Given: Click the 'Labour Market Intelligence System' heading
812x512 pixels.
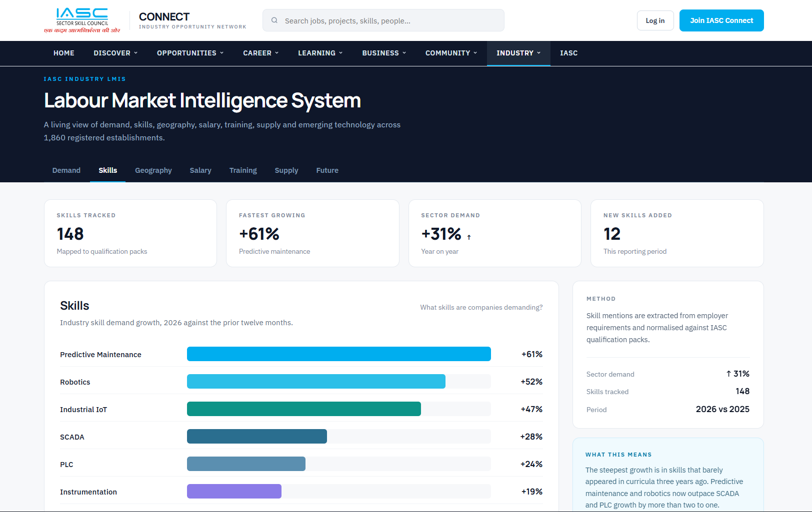Looking at the screenshot, I should [202, 100].
